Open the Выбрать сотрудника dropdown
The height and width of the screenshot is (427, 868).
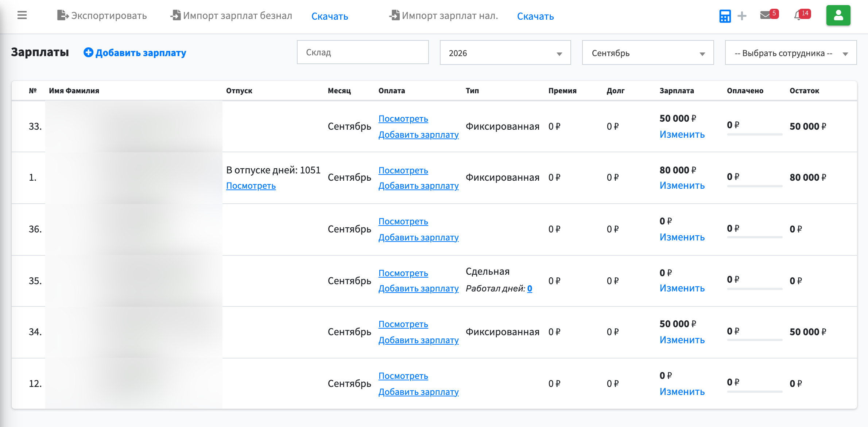791,53
